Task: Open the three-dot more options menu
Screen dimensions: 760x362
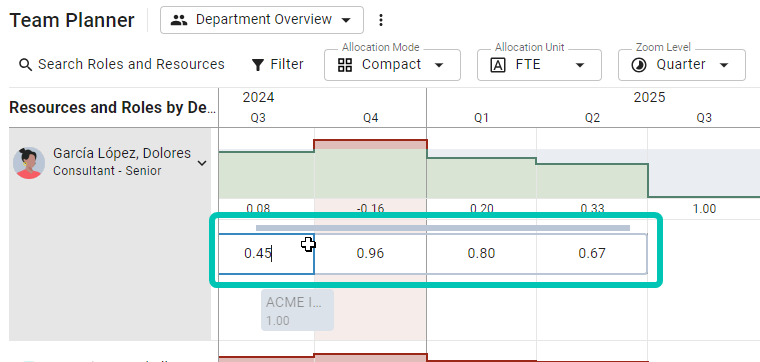Action: pos(381,20)
